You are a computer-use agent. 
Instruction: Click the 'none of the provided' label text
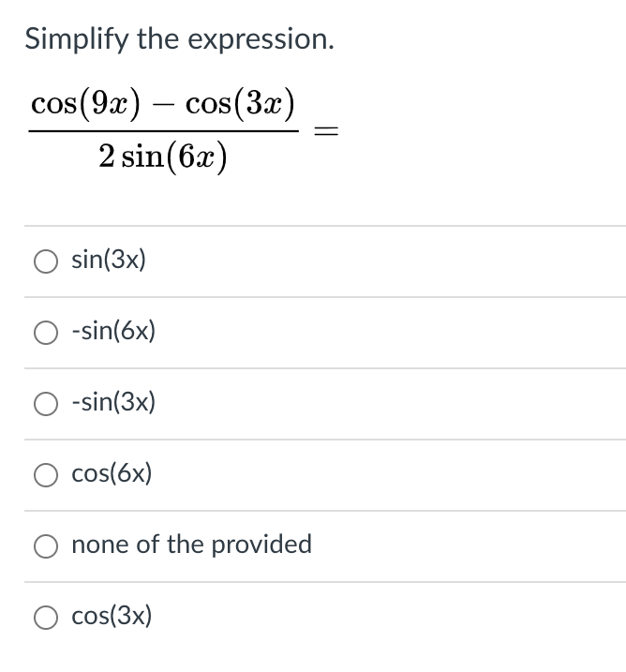click(191, 545)
